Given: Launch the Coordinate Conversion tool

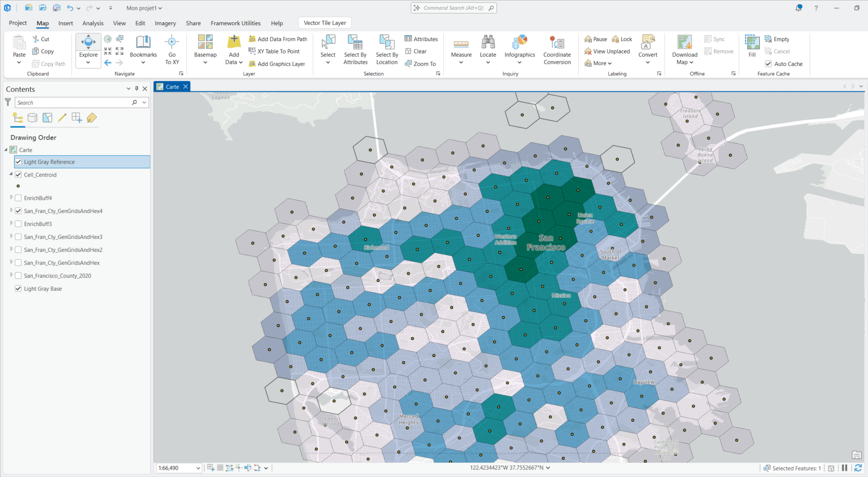Looking at the screenshot, I should point(557,50).
